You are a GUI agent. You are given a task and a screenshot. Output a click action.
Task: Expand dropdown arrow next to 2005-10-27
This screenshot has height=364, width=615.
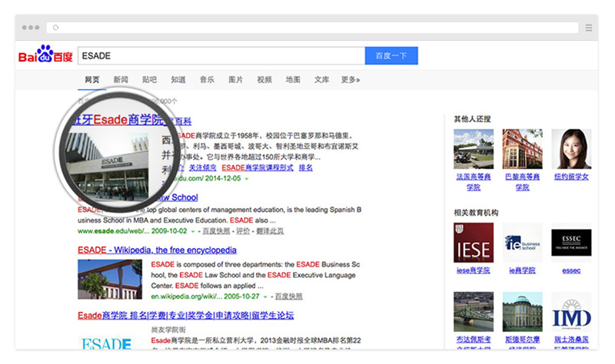[265, 296]
